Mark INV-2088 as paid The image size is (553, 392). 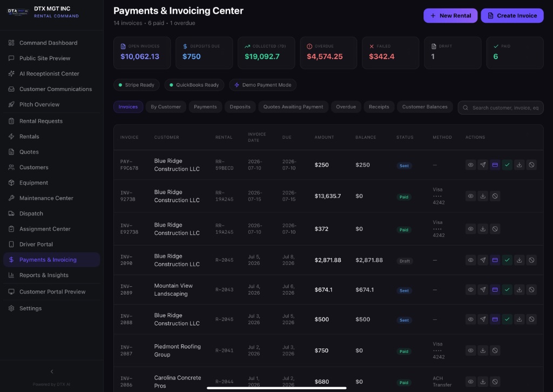[x=507, y=320]
